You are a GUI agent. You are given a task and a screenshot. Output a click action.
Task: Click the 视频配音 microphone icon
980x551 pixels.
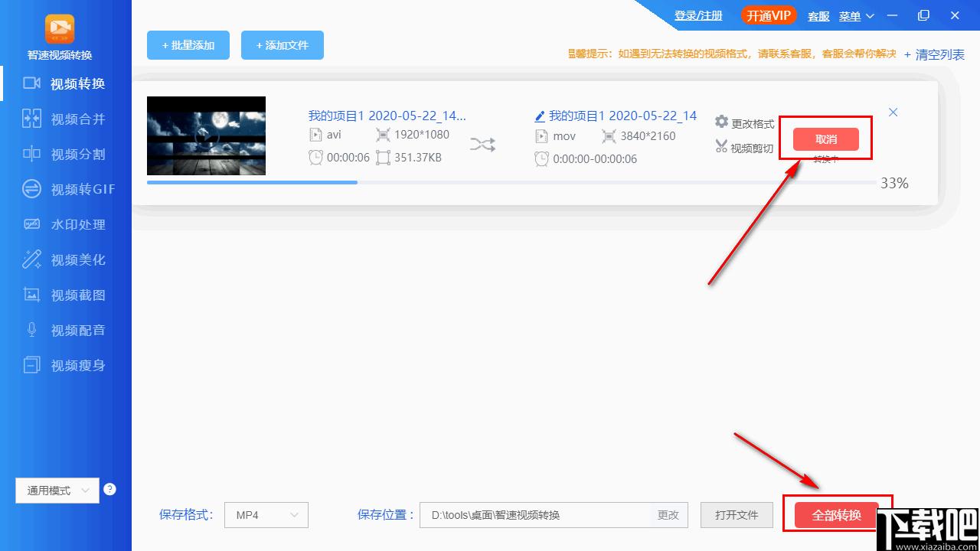(x=31, y=330)
